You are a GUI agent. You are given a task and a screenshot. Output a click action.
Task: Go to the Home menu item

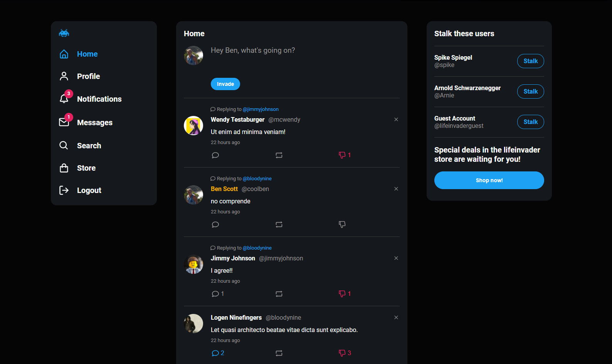pyautogui.click(x=87, y=54)
